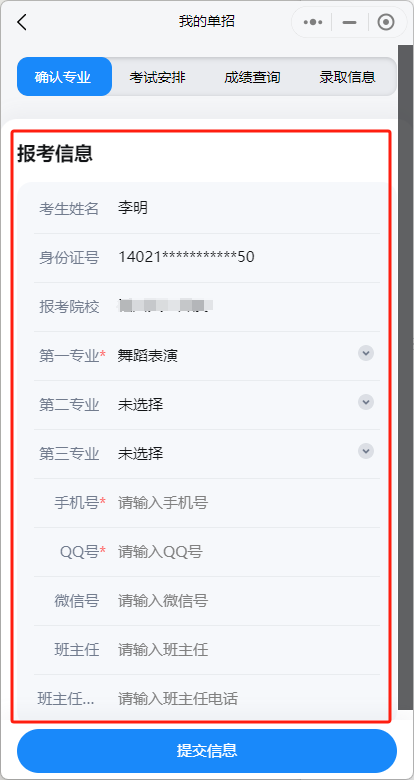Select the 确认专业 tab

(64, 77)
